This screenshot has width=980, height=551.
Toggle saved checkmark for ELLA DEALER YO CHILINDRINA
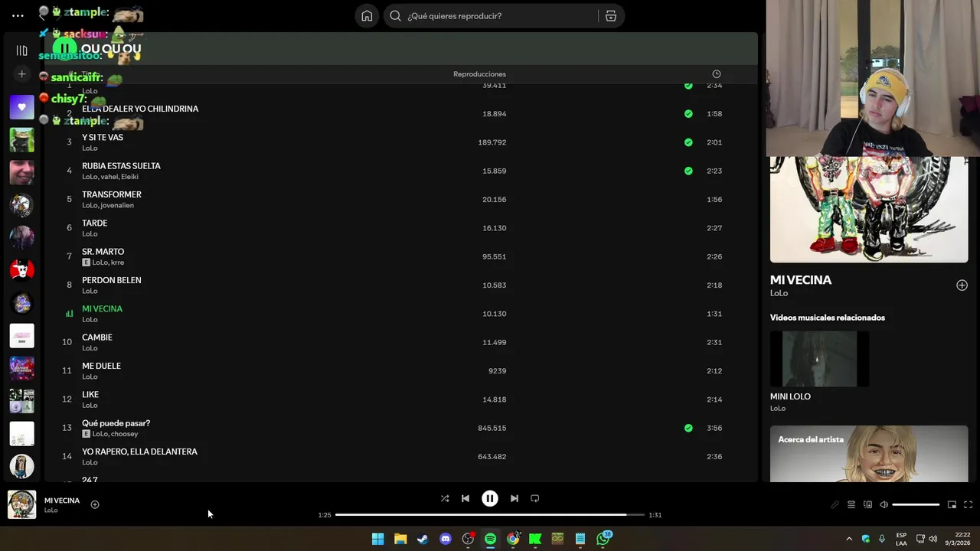(x=688, y=114)
